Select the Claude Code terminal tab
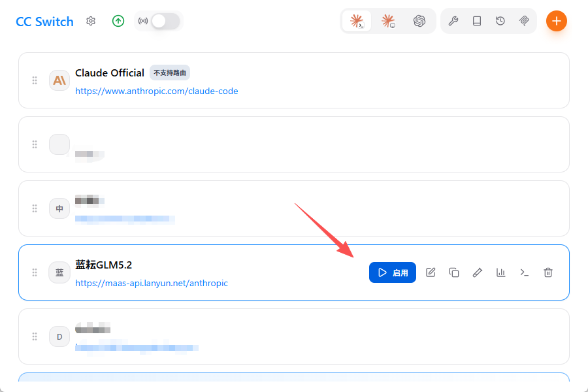 click(x=357, y=21)
